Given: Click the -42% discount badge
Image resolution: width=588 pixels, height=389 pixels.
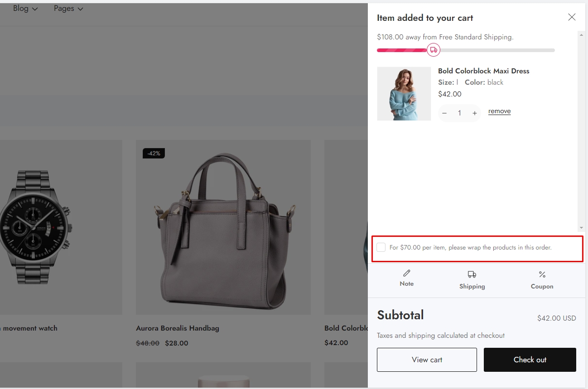Looking at the screenshot, I should 154,154.
